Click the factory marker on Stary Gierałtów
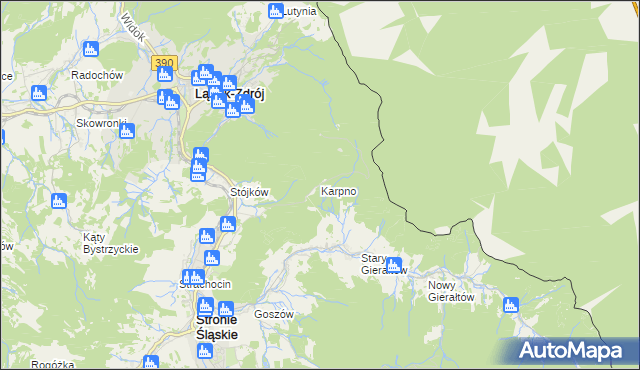The width and height of the screenshot is (640, 370). [x=393, y=265]
